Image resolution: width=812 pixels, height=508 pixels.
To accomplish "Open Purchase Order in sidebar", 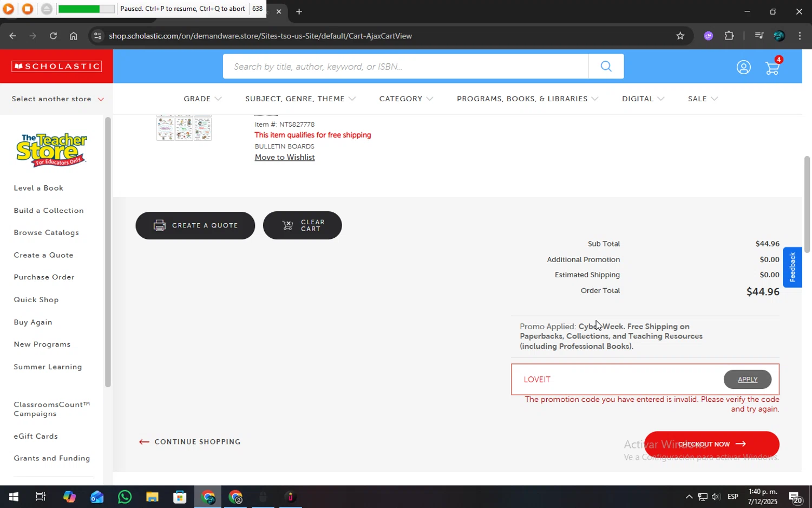I will 44,277.
